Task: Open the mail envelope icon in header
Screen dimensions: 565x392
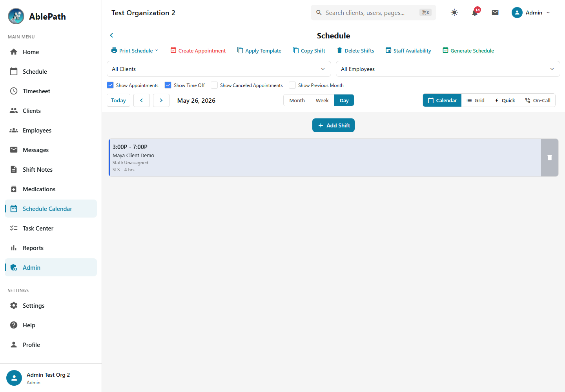Action: tap(495, 13)
